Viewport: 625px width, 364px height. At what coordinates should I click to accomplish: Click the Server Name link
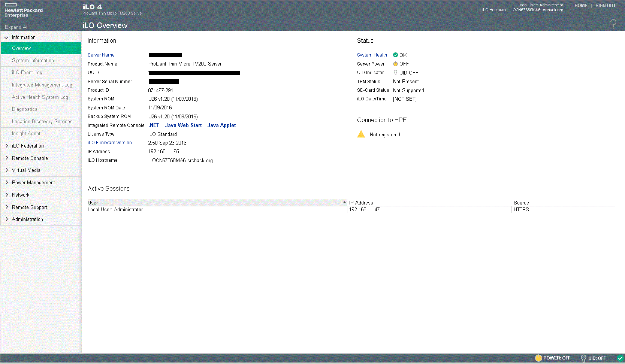pyautogui.click(x=101, y=55)
